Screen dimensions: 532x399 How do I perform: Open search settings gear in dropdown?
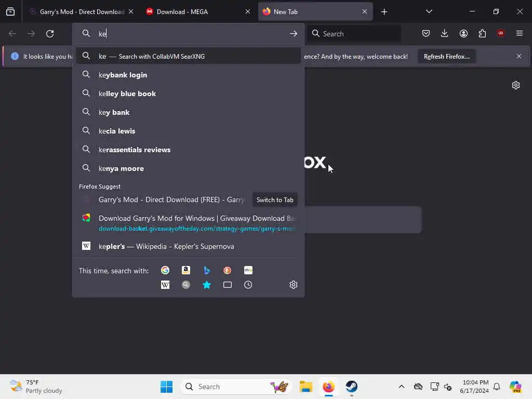(294, 285)
